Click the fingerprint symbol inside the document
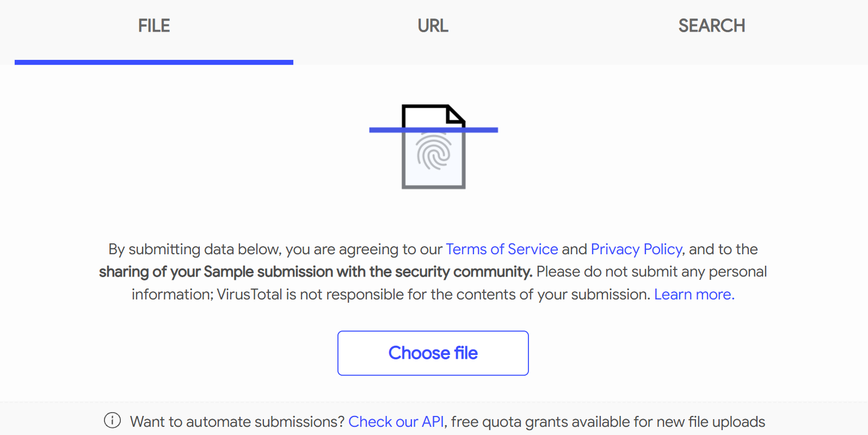Screen dimensions: 868x435 (434, 152)
